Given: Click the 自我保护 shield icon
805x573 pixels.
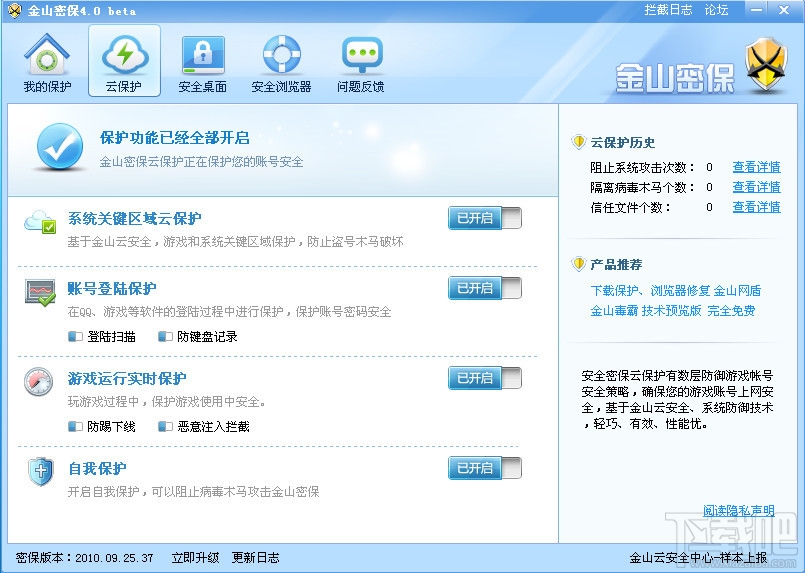Looking at the screenshot, I should (41, 471).
